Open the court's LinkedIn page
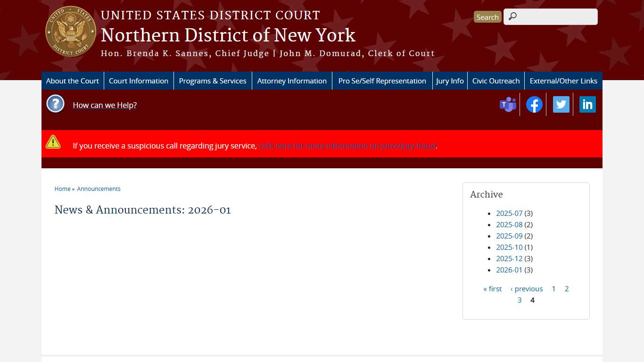The width and height of the screenshot is (644, 362). point(587,104)
